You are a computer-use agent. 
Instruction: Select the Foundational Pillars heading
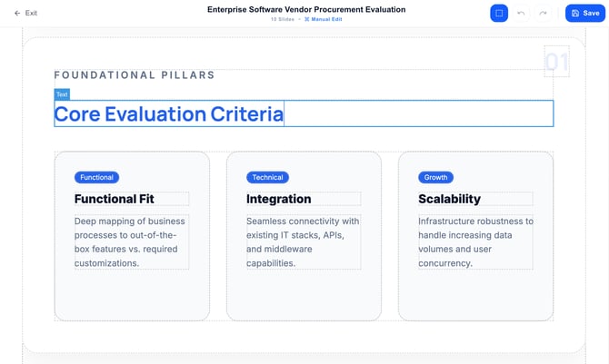[135, 75]
